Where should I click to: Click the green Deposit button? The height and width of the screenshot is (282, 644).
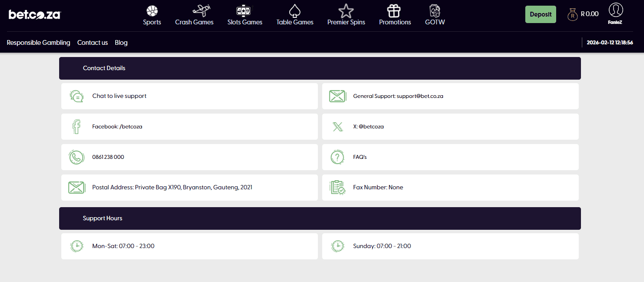541,14
